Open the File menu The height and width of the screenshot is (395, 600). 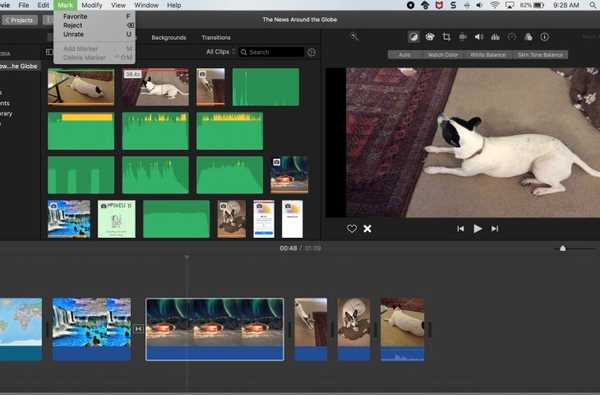[24, 5]
